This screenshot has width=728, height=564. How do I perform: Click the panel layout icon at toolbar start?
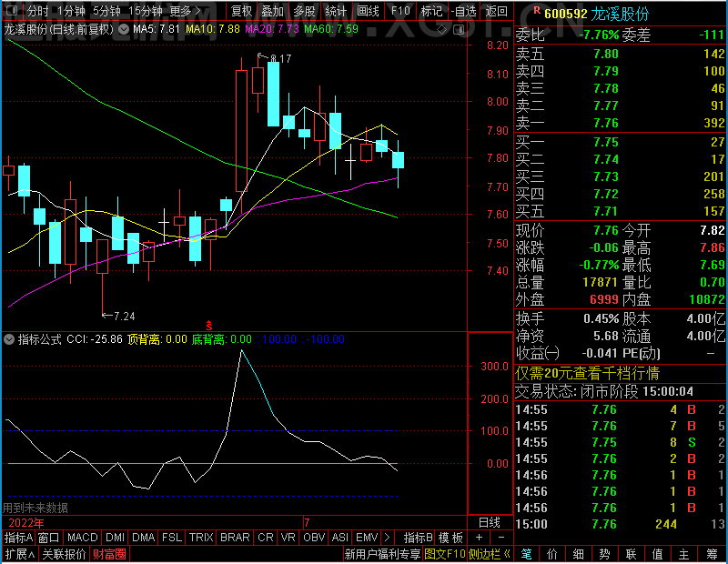click(13, 10)
